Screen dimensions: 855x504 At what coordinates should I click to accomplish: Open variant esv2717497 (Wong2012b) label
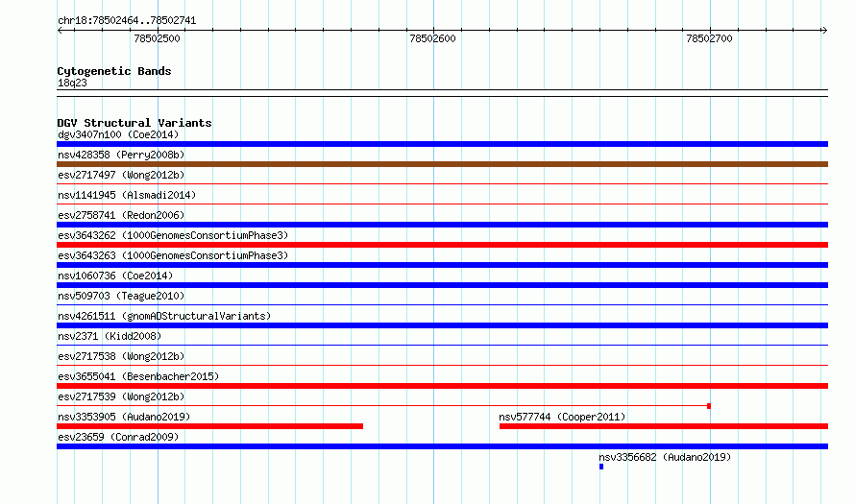pyautogui.click(x=121, y=175)
